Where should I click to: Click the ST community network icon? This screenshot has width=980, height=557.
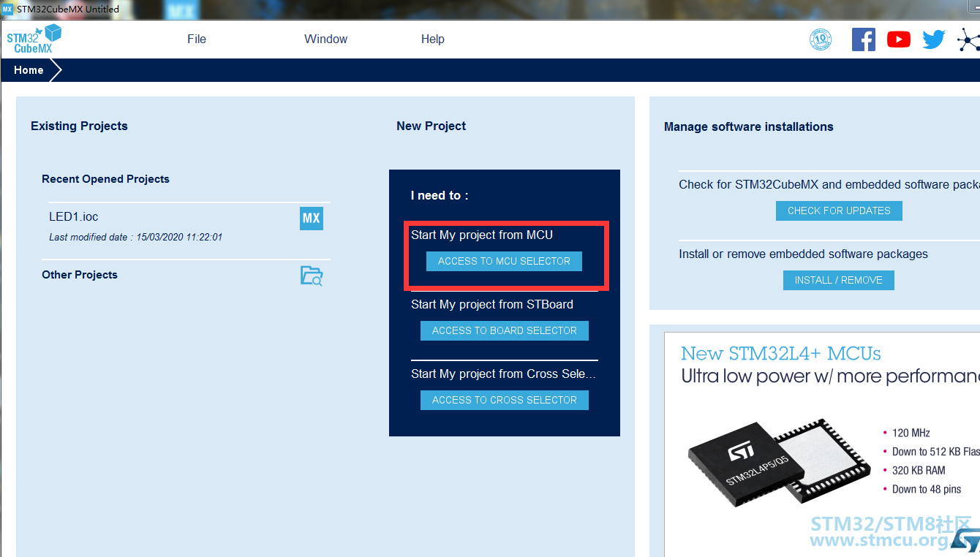[969, 39]
